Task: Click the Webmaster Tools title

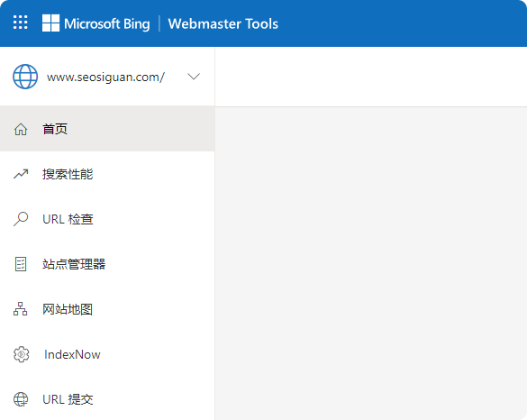Action: pos(223,23)
